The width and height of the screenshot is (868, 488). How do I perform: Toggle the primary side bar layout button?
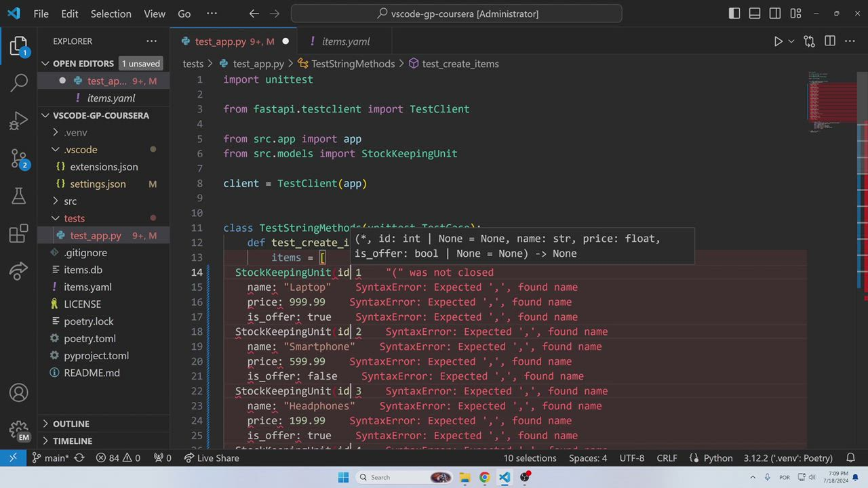click(734, 14)
